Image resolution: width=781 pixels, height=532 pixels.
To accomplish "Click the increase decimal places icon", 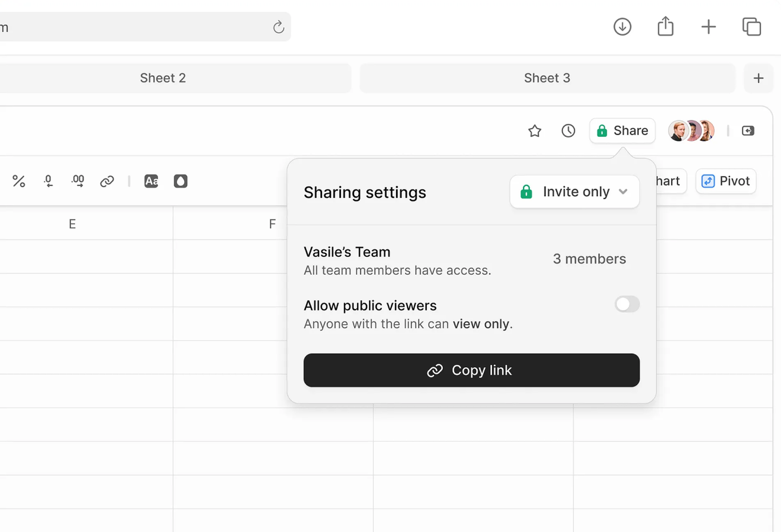I will pos(78,181).
